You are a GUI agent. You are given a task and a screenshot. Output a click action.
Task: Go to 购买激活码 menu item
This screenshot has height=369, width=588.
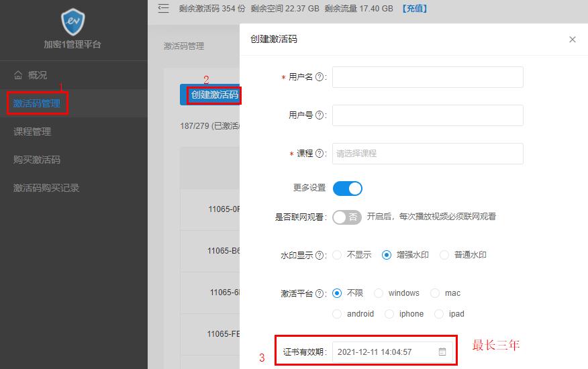37,160
